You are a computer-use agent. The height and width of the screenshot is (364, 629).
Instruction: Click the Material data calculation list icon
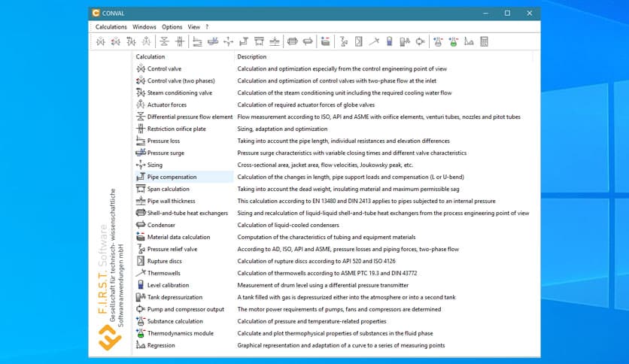coord(141,237)
